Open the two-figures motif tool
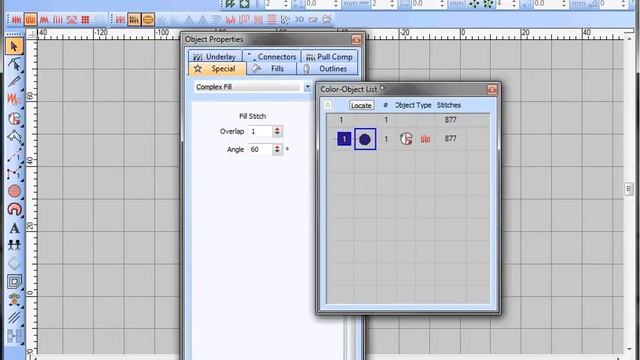640x360 pixels. [x=14, y=245]
